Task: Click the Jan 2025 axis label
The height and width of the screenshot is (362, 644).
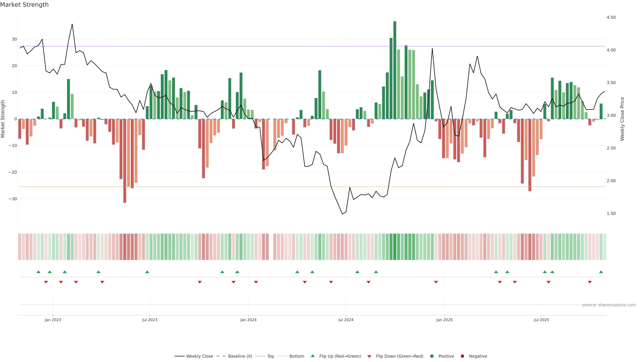Action: pyautogui.click(x=444, y=320)
